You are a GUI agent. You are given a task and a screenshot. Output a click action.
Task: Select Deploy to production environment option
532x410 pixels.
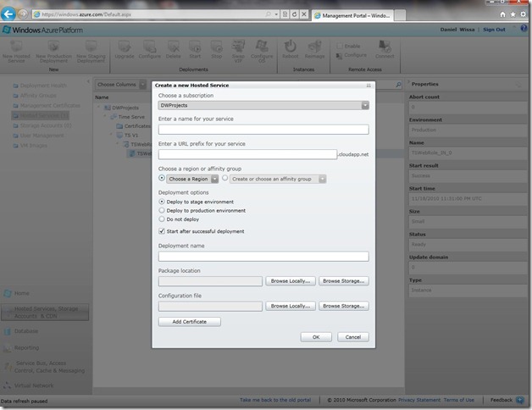click(x=162, y=210)
